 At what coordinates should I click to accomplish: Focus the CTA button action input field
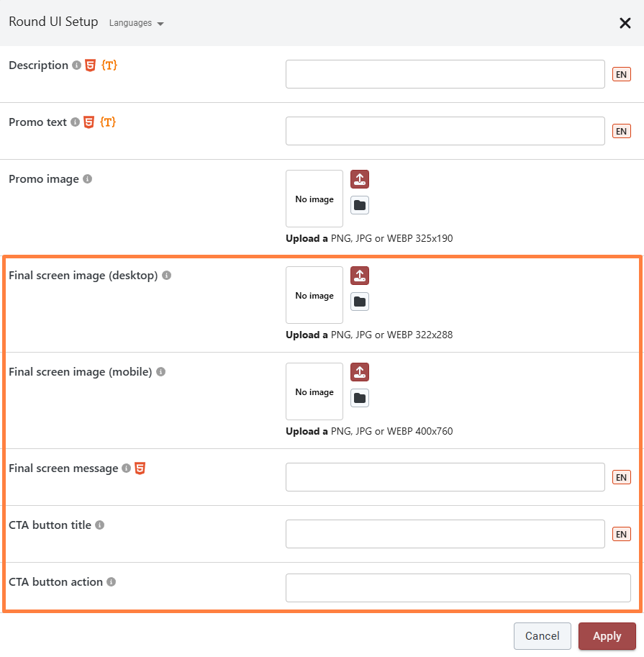(x=458, y=588)
